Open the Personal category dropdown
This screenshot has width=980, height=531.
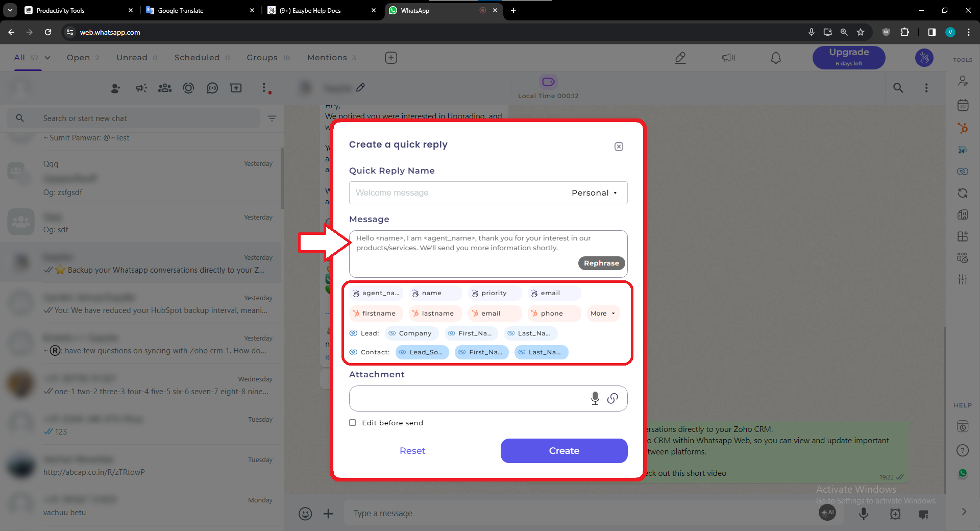(595, 193)
